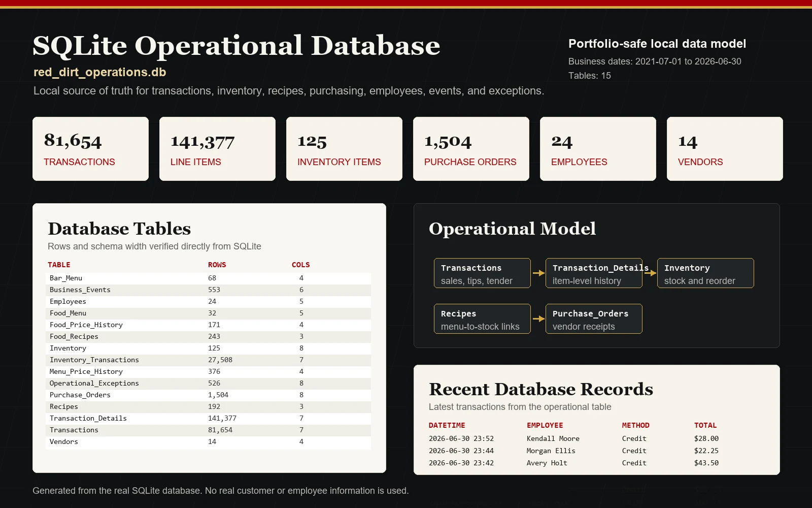Click the Purchase_Orders vendor receipts node
Image resolution: width=812 pixels, height=508 pixels.
tap(594, 319)
